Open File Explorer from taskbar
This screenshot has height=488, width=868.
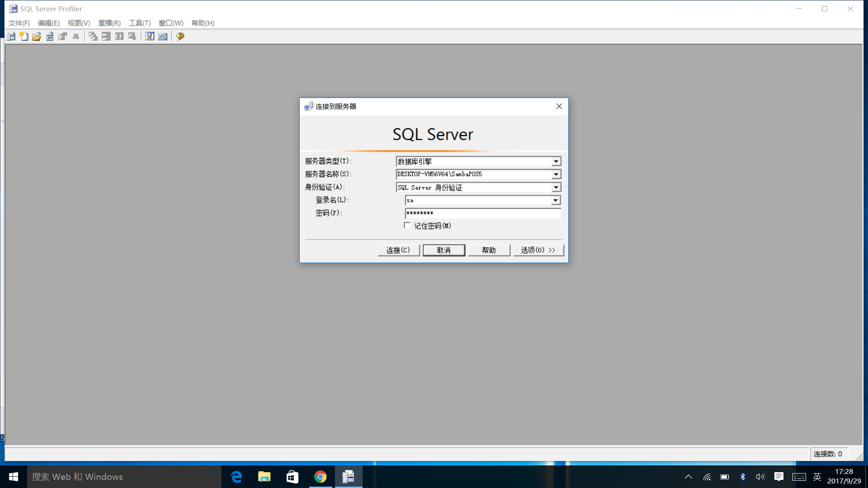point(264,477)
